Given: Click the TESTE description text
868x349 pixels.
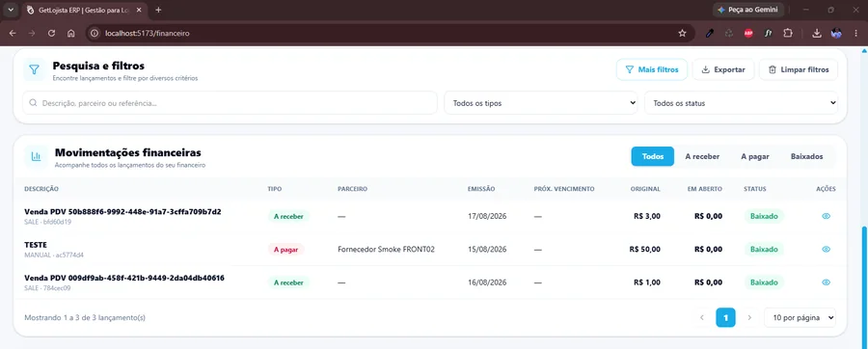Looking at the screenshot, I should (x=36, y=245).
